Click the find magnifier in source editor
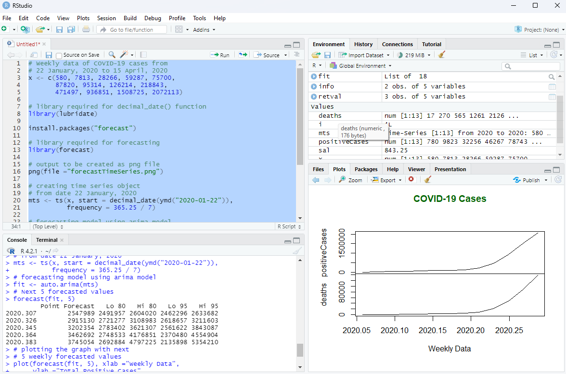The height and width of the screenshot is (374, 566). coord(112,55)
